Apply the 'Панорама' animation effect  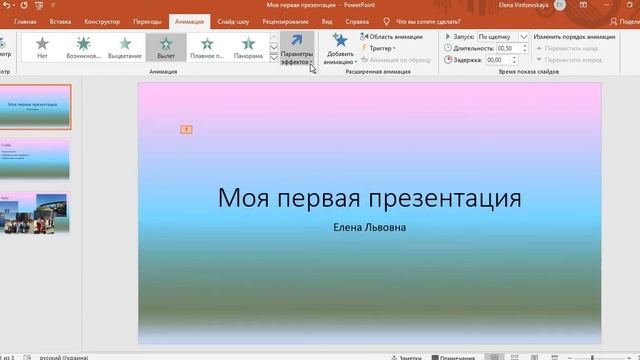pyautogui.click(x=248, y=47)
